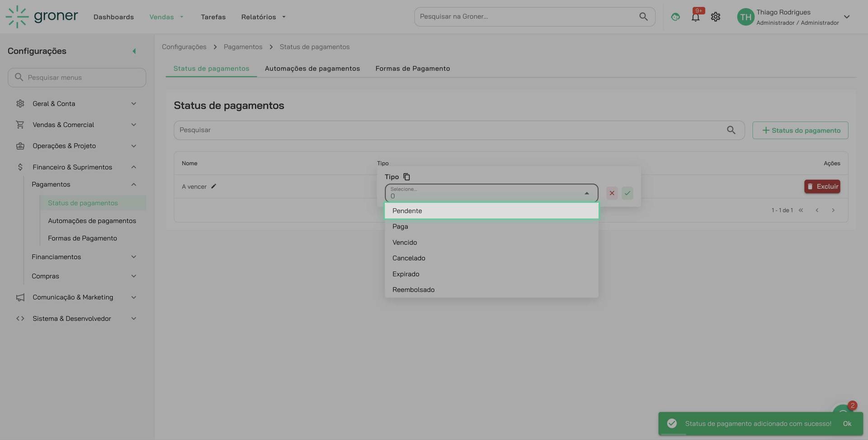Collapse the Configurações sidebar arrow
The image size is (868, 440).
click(134, 51)
